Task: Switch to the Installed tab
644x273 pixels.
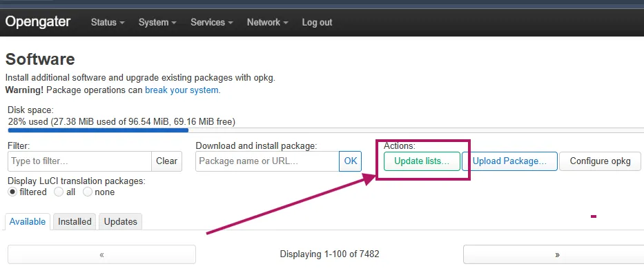Action: point(75,222)
